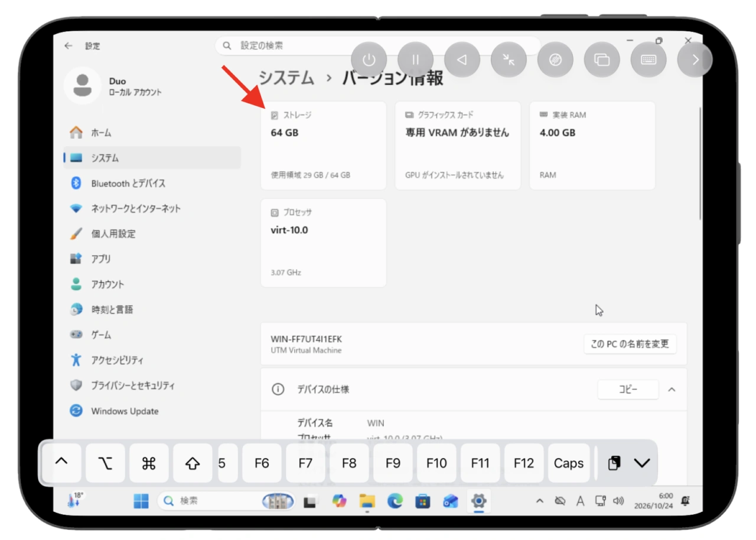Open 時刻と言語 settings

pyautogui.click(x=152, y=309)
